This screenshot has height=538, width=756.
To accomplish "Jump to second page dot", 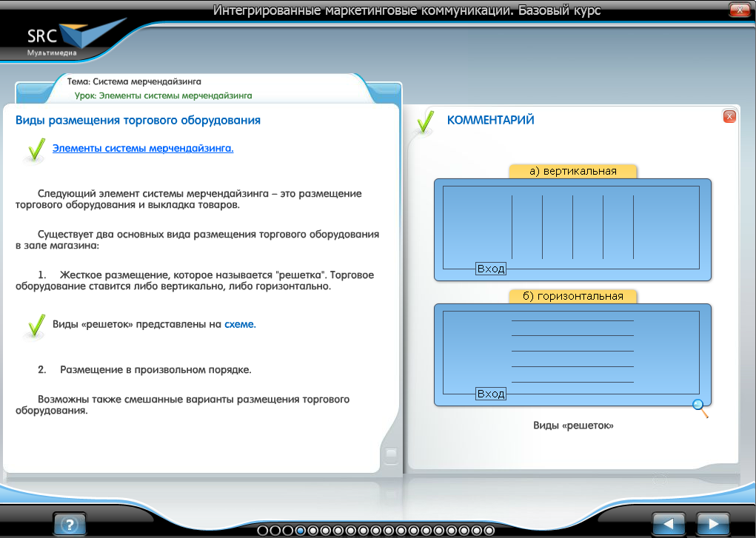I will pos(275,531).
